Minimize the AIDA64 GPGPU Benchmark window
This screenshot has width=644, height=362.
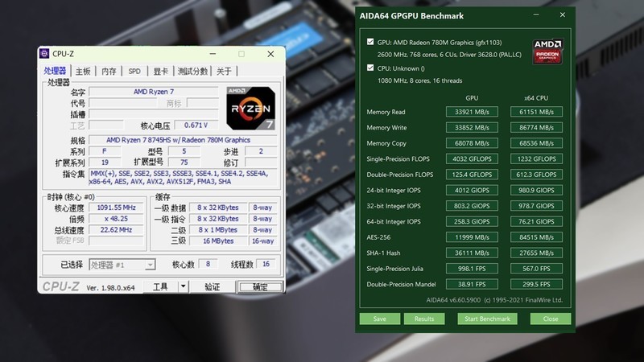coord(536,15)
